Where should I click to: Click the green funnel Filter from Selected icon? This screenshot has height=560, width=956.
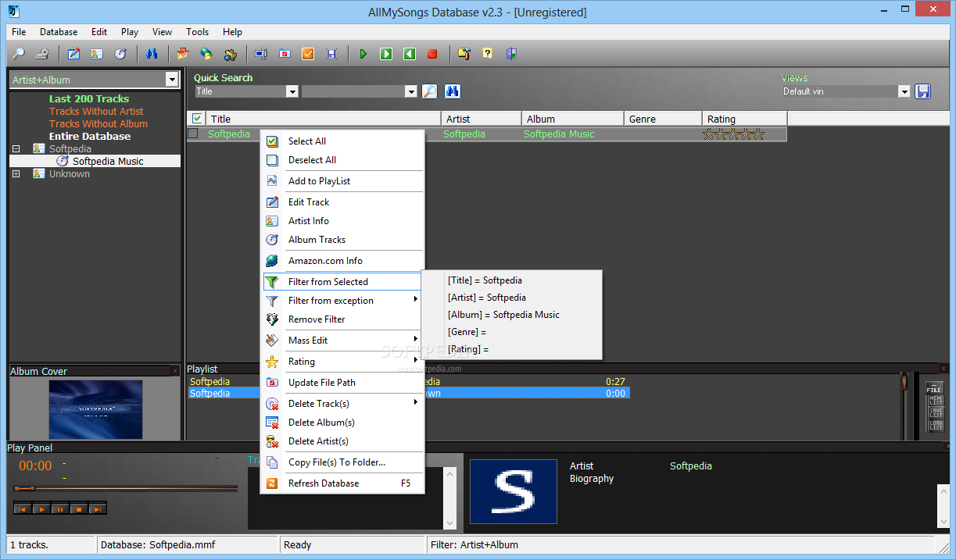[272, 282]
